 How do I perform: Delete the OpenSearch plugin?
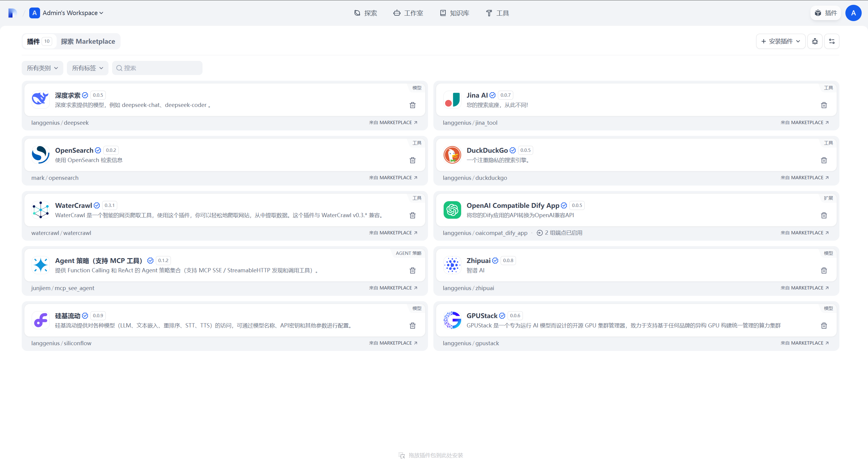[x=412, y=160]
